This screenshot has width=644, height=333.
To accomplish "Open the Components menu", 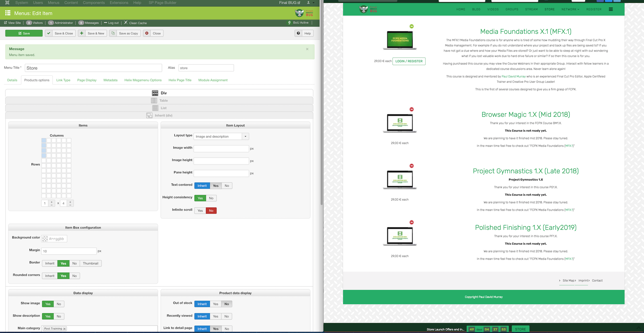I will tap(94, 3).
